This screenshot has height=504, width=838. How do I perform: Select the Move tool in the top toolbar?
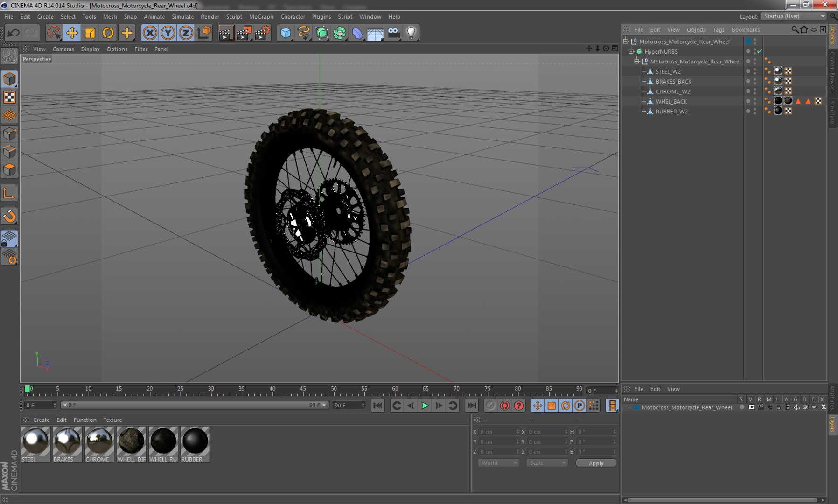click(x=72, y=33)
